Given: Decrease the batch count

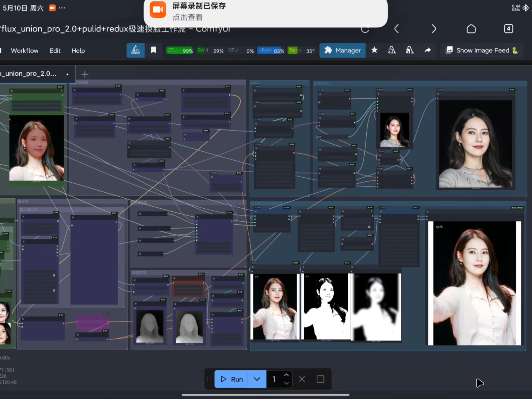Looking at the screenshot, I should (287, 383).
